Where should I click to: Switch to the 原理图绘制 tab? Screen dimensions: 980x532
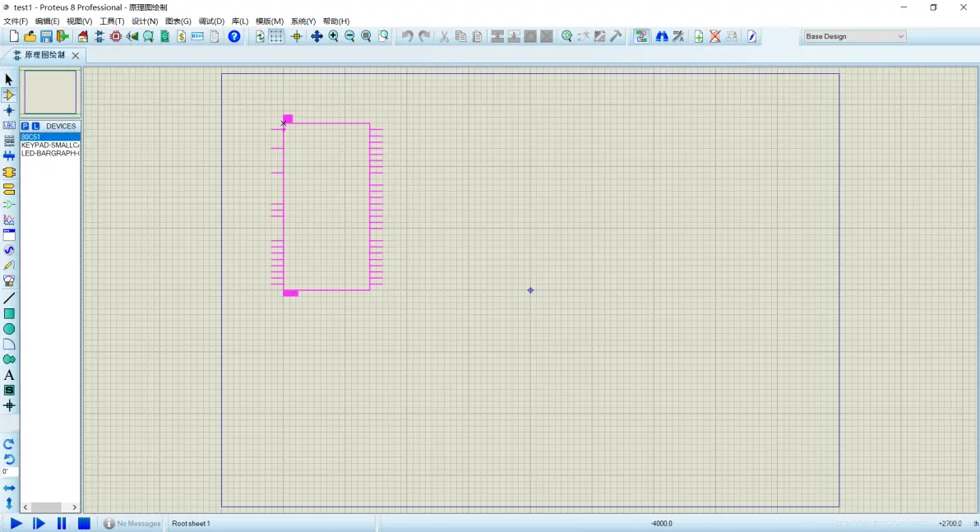(44, 55)
